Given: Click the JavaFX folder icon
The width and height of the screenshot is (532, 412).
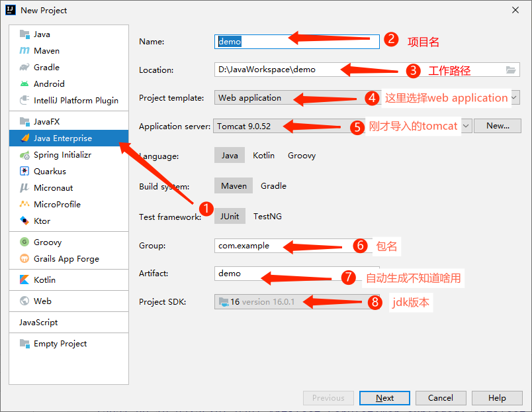Looking at the screenshot, I should pyautogui.click(x=24, y=121).
